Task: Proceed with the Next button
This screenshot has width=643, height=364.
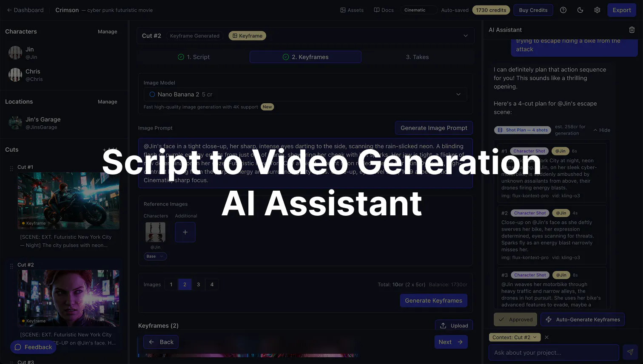Action: [x=451, y=342]
